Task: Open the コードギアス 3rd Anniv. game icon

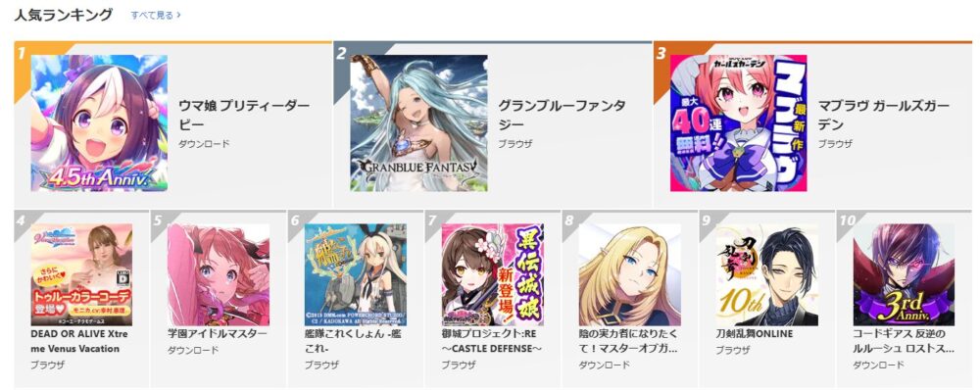Action: (904, 274)
